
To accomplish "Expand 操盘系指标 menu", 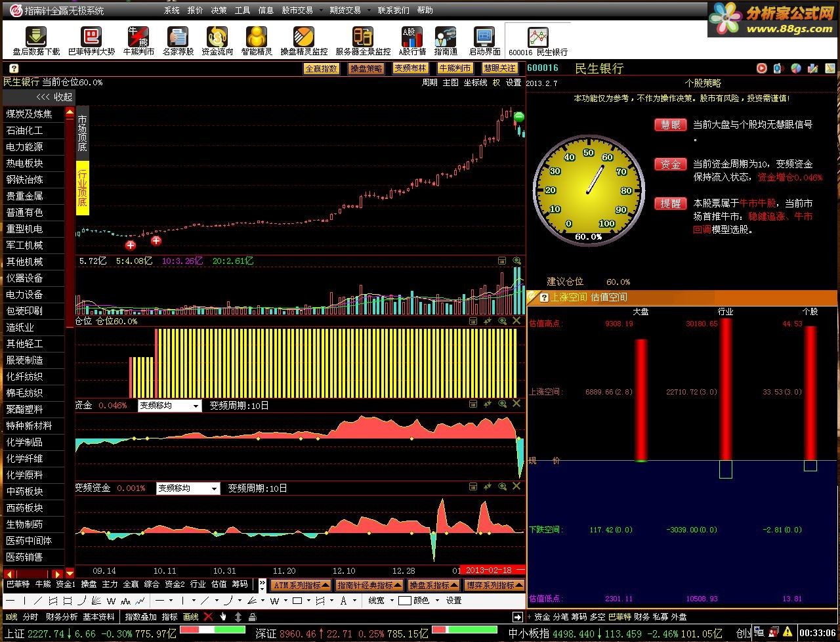I will (x=434, y=585).
